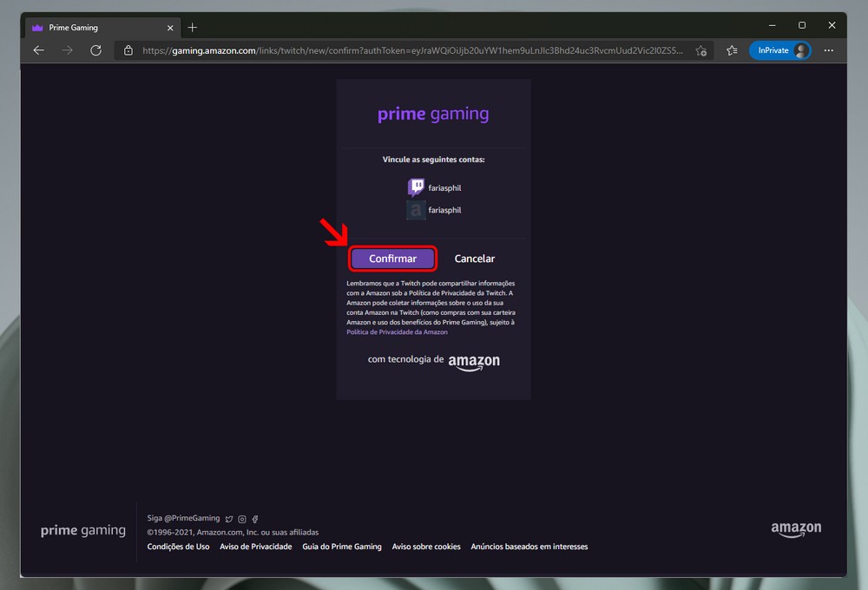Click the Amazon account icon next to fariasphil
This screenshot has height=590, width=868.
[417, 210]
